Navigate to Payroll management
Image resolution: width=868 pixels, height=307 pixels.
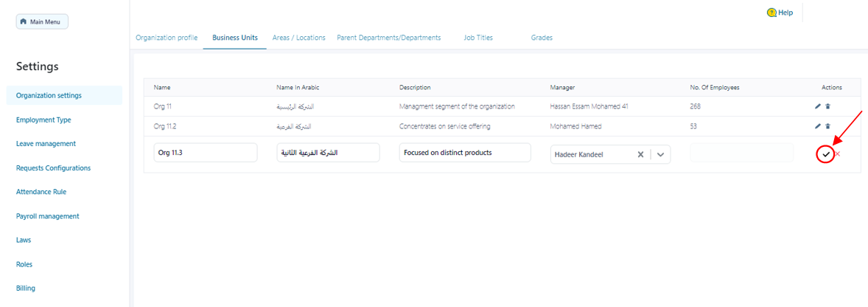tap(47, 216)
